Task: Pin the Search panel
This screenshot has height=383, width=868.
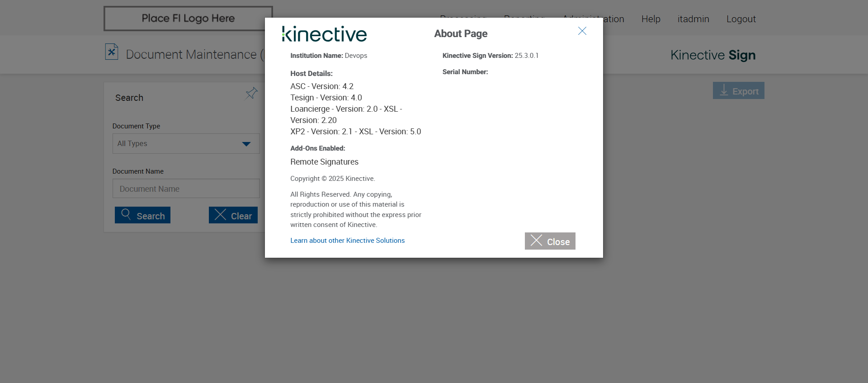Action: click(251, 93)
